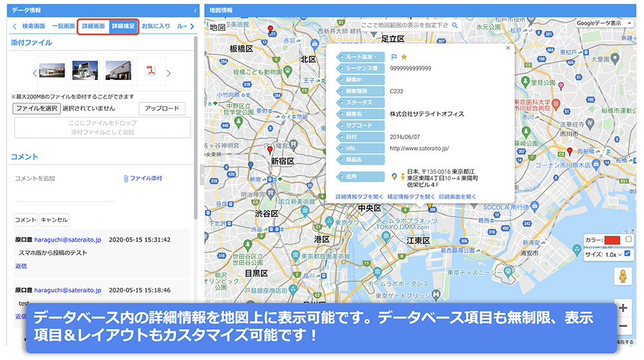Click the 東京歯科大学市川総合病院 hospital icon
Viewport: 644px width, 360px height.
[x=556, y=104]
